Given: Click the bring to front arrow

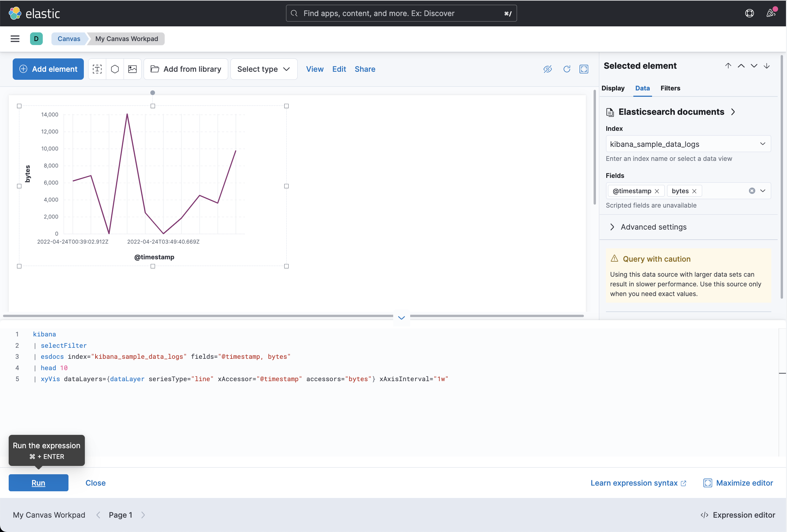Looking at the screenshot, I should pyautogui.click(x=728, y=66).
